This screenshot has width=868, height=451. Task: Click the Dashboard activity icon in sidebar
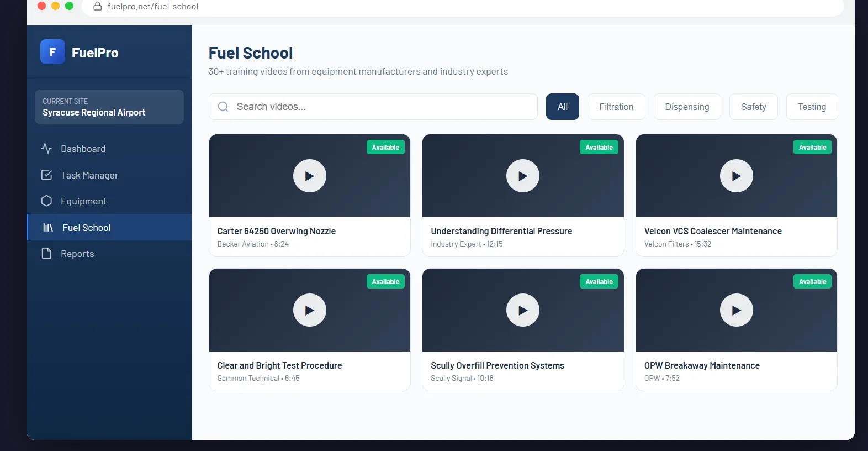pos(46,149)
